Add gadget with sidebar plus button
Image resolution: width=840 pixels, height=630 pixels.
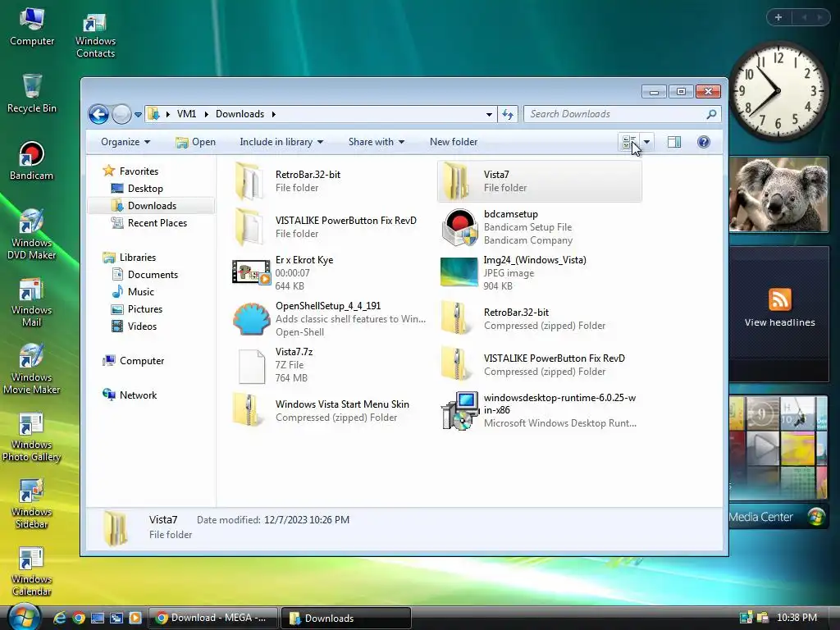click(778, 17)
